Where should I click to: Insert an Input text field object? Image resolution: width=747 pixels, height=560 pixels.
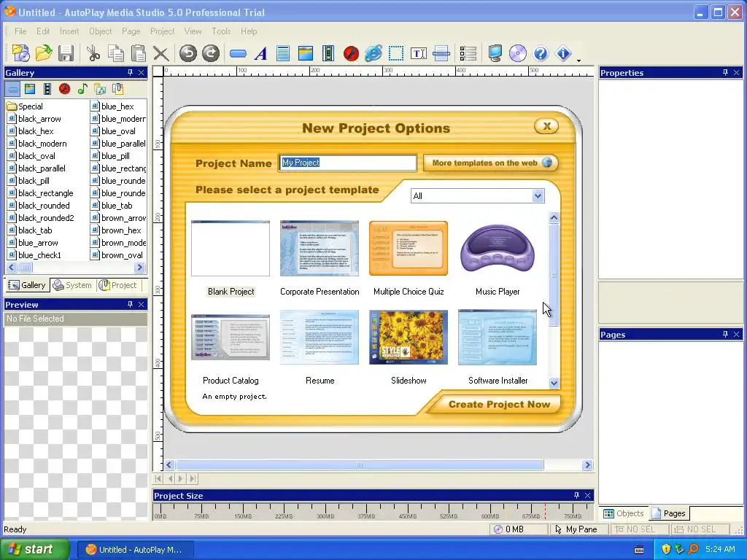(419, 53)
